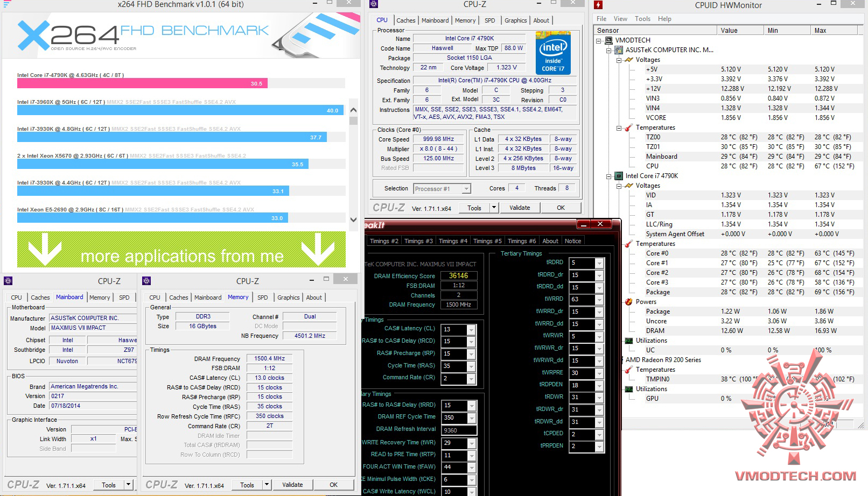Select the 'AMD Radeon R9 200 Series' node
Viewport: 868px width, 496px height.
tap(663, 360)
